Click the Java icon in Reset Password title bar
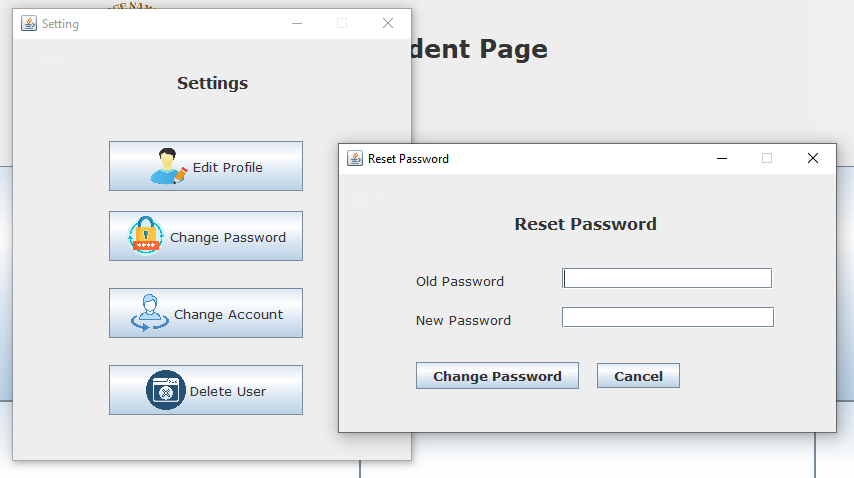Viewport: 854px width, 478px height. click(355, 158)
